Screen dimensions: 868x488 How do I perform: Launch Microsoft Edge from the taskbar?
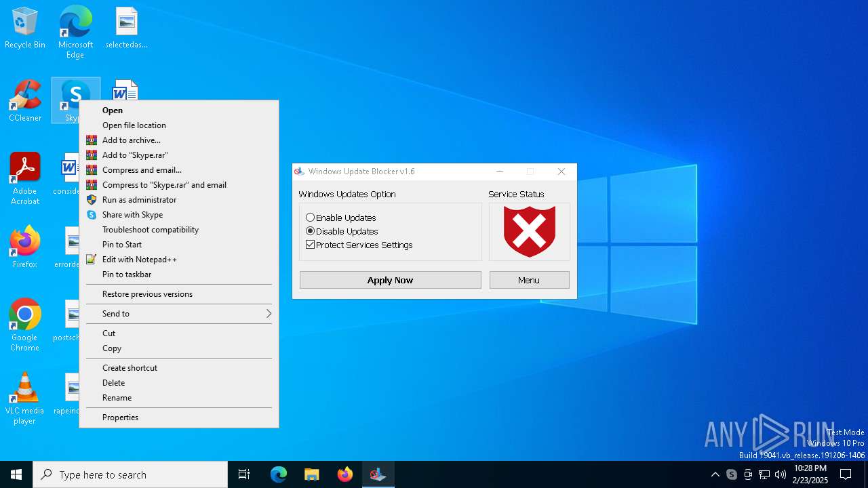pos(279,474)
